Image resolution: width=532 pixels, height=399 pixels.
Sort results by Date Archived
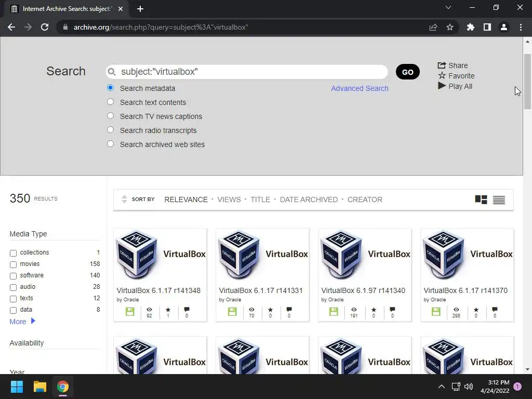(x=309, y=199)
